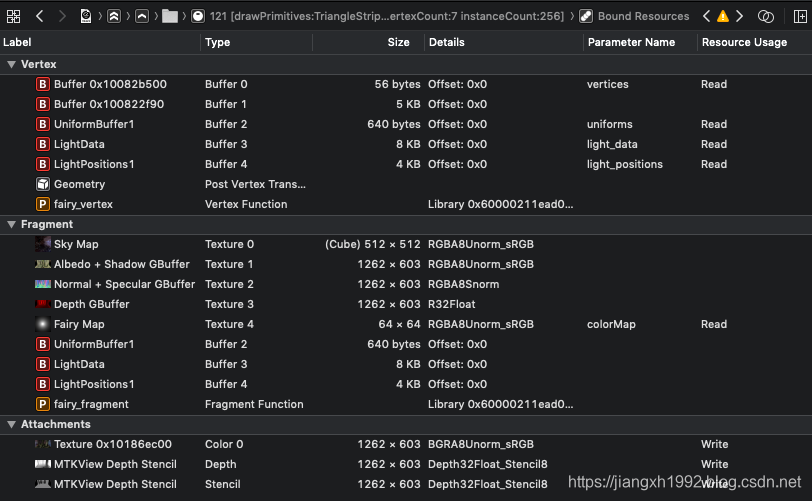Open MTKView Depth Stencil thumbnail in Stencil row
The image size is (812, 501).
click(x=42, y=484)
